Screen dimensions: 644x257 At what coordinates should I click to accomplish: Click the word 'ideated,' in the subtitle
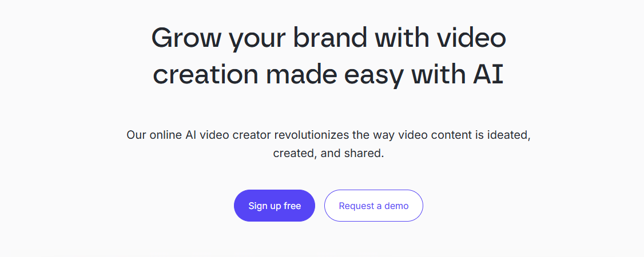click(509, 135)
